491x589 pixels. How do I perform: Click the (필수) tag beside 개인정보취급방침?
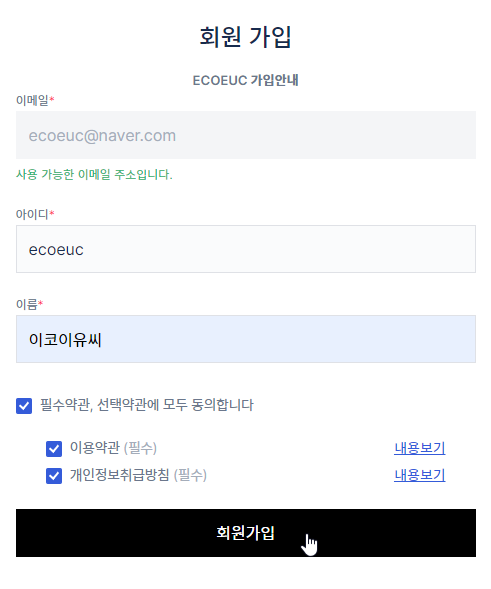point(190,476)
